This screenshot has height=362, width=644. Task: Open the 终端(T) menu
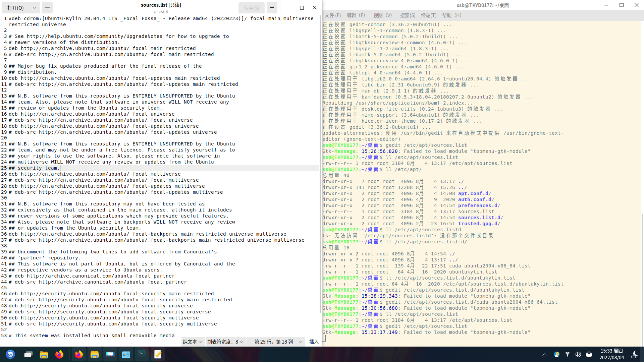point(428,15)
